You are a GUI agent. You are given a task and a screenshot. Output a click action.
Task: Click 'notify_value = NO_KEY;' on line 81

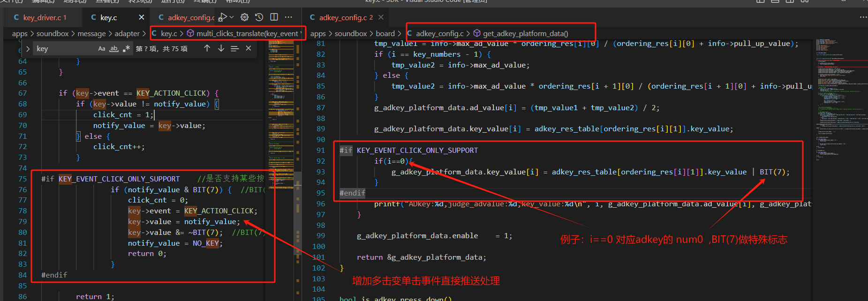(175, 243)
